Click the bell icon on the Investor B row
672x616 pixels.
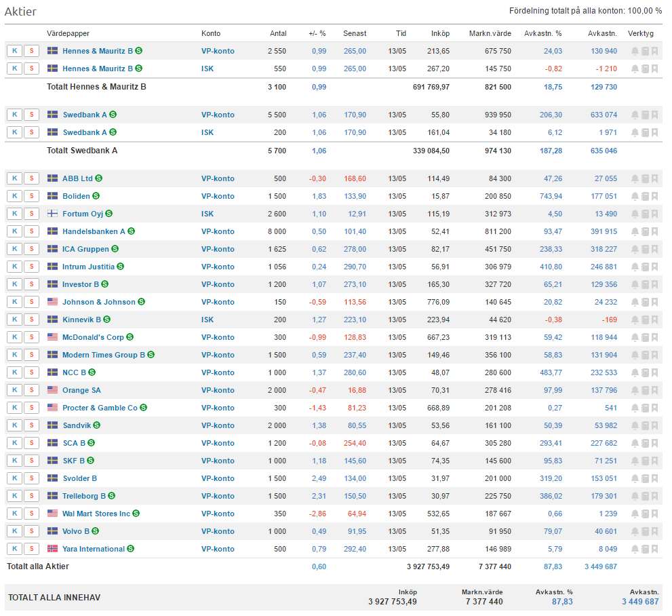pos(635,284)
